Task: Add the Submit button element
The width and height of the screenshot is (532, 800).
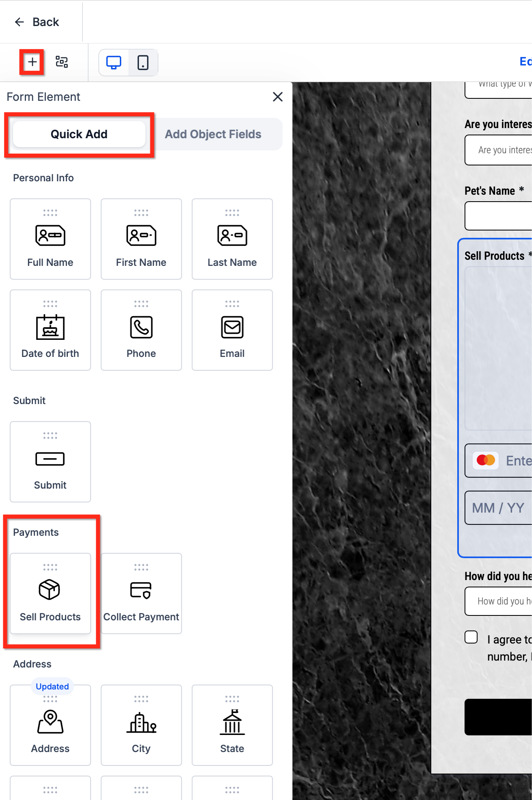Action: [50, 462]
